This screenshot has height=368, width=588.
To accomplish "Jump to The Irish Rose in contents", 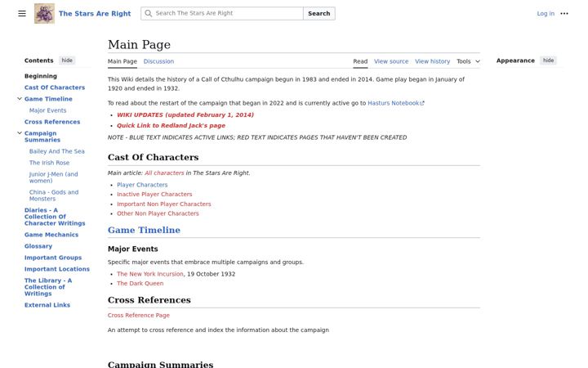I will pyautogui.click(x=49, y=163).
